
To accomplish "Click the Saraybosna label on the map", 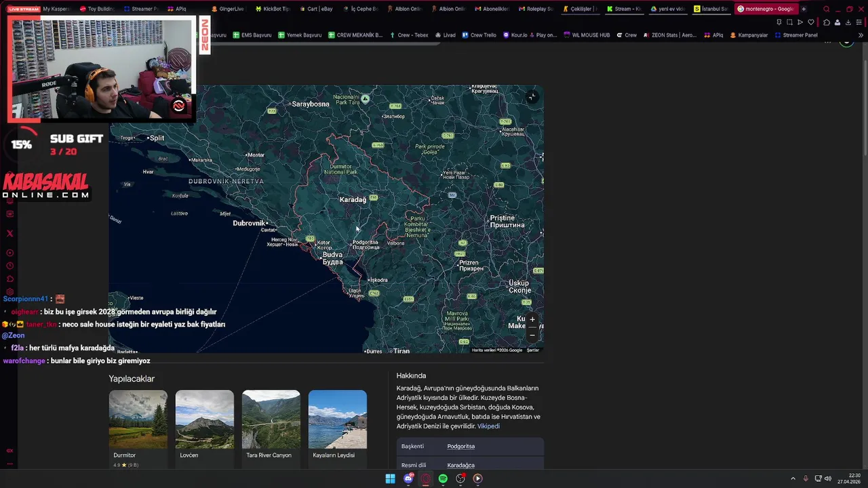I will click(310, 104).
